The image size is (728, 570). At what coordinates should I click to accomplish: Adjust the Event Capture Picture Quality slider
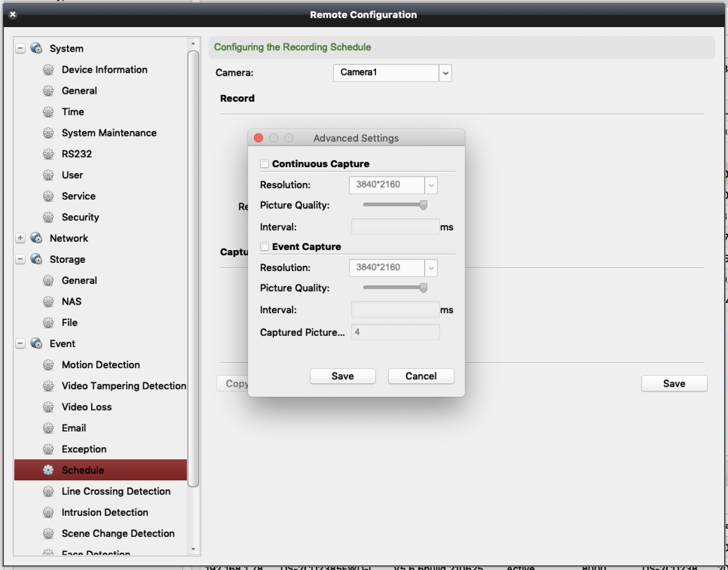click(424, 288)
